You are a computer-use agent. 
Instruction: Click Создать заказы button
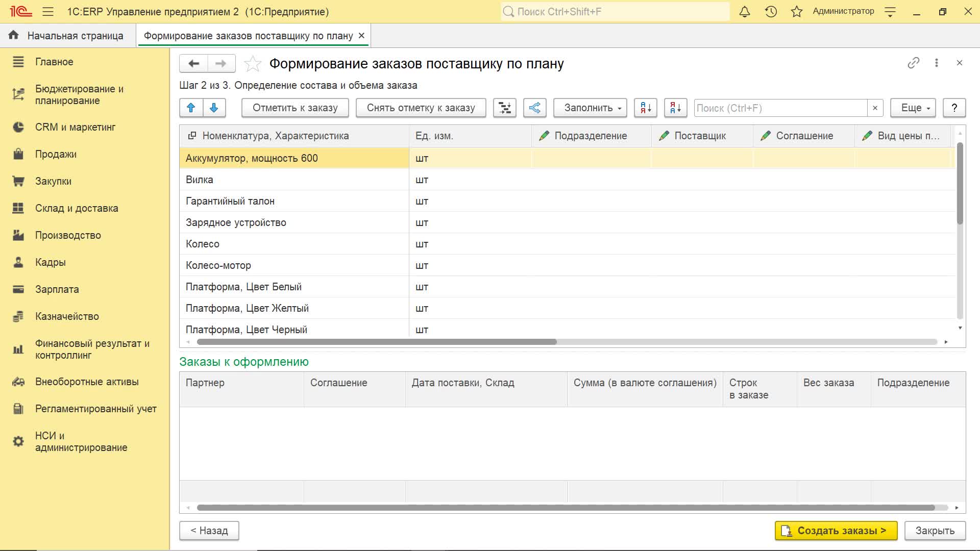[836, 531]
